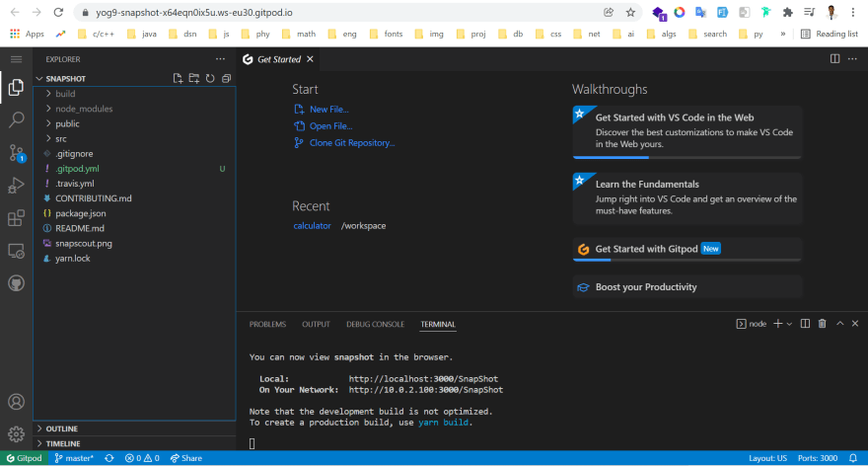Maximize the terminal panel size
Viewport: 868px width, 466px height.
point(839,324)
